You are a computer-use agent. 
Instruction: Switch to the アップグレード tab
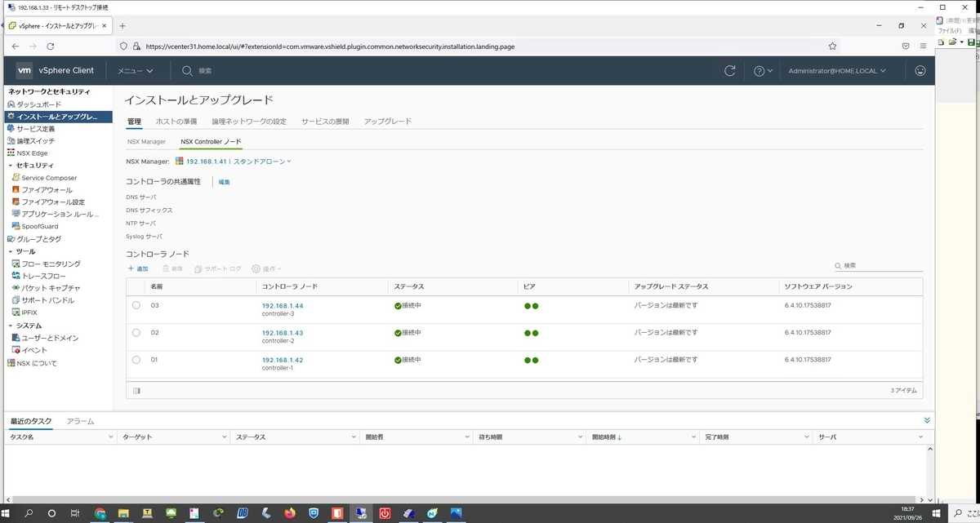[x=388, y=122]
